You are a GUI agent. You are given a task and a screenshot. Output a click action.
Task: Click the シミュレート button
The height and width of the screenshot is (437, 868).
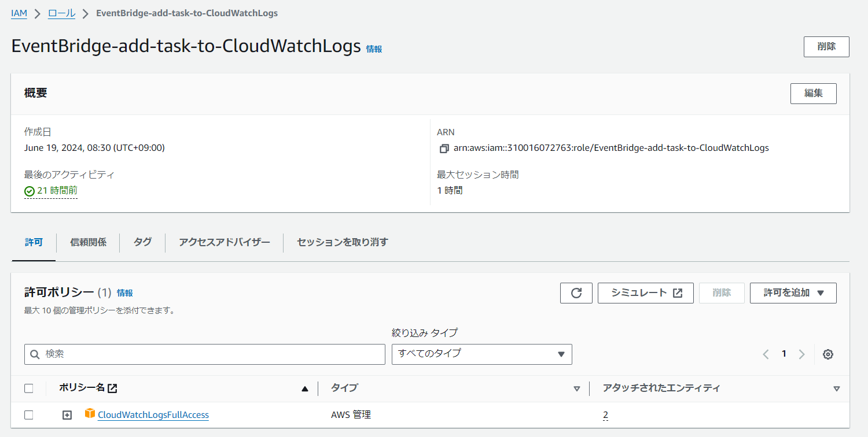pyautogui.click(x=646, y=293)
